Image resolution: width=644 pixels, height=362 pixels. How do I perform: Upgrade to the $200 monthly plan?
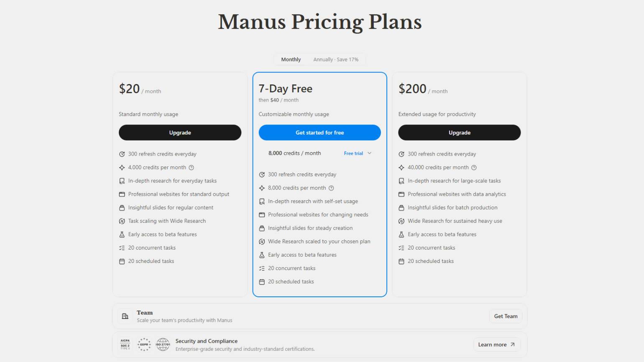coord(459,133)
